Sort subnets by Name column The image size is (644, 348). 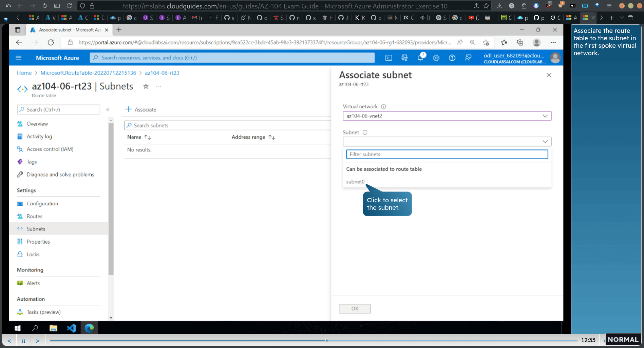pos(139,137)
